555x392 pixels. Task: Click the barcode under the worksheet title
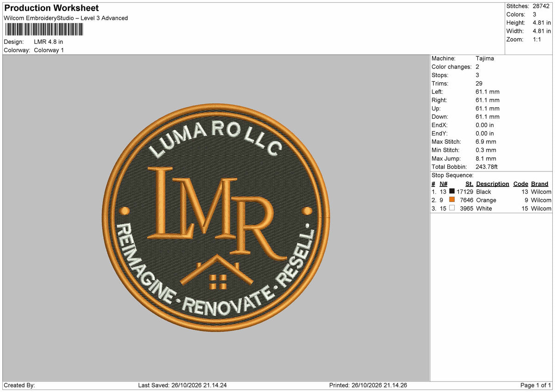pos(44,30)
